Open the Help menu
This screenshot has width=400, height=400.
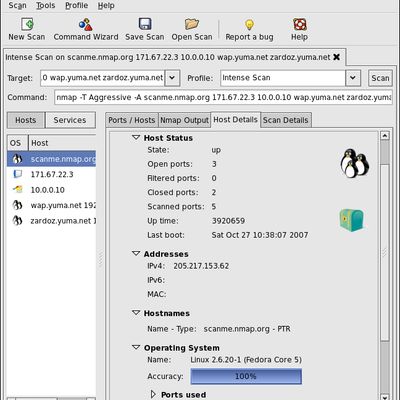106,6
